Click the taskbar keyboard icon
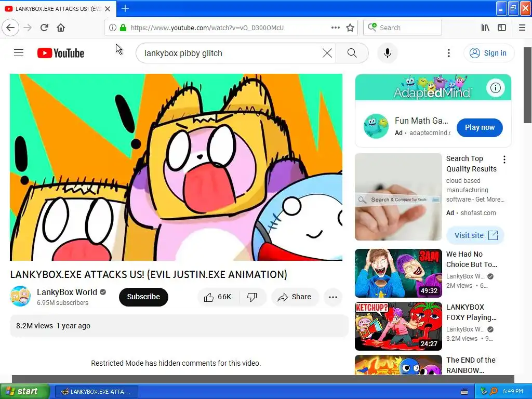Viewport: 532px width, 399px height. point(464,392)
